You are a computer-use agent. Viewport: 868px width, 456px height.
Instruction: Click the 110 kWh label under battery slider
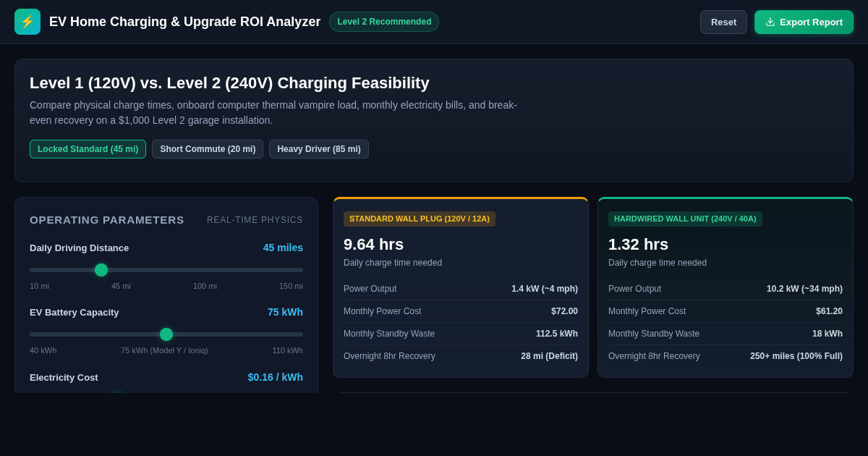[288, 350]
